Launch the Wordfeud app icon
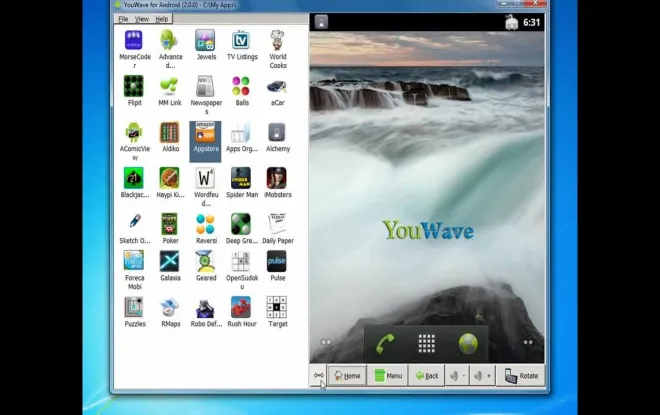This screenshot has height=415, width=660. pyautogui.click(x=205, y=178)
